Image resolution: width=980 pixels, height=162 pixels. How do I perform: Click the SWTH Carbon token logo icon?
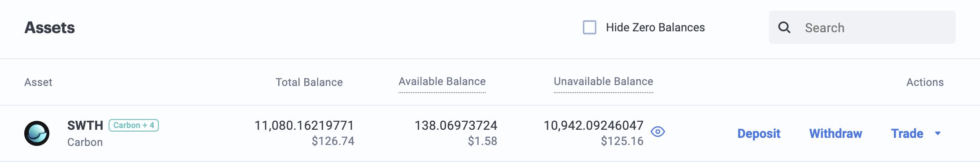click(x=37, y=133)
